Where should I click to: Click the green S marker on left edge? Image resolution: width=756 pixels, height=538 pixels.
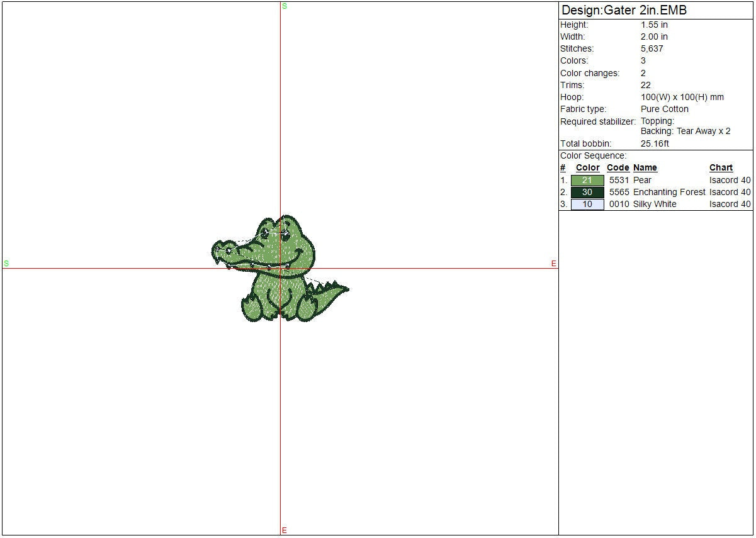(6, 264)
